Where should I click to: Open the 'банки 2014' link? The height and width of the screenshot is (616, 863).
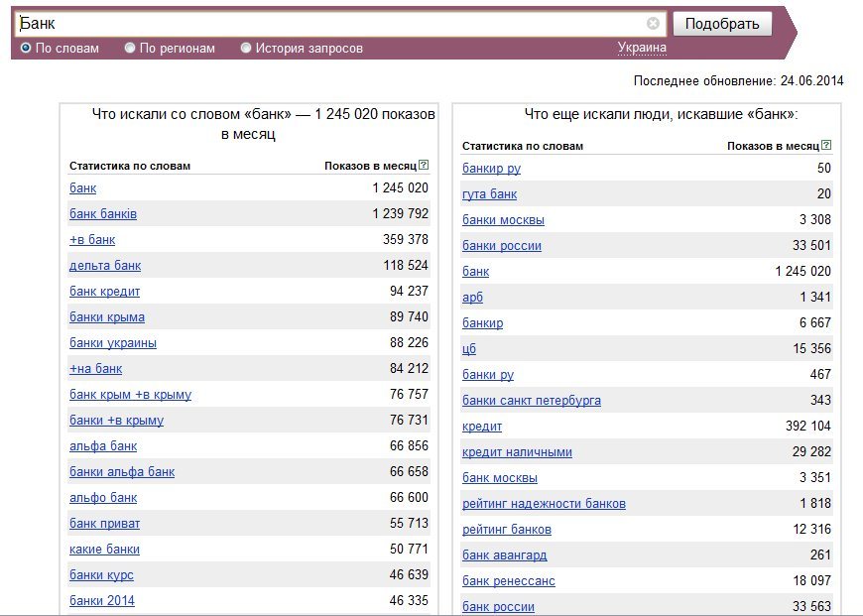[x=102, y=601]
